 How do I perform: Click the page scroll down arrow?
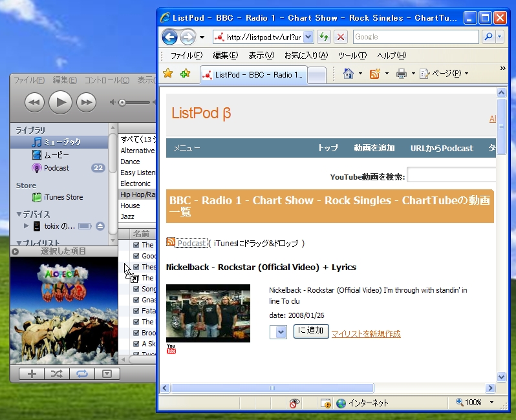click(501, 377)
